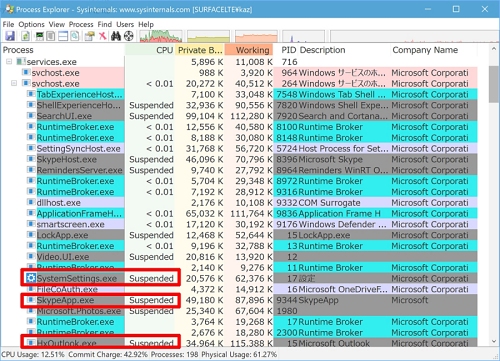Collapse the svchost.exe PID 264 node
500x361 pixels.
(14, 83)
